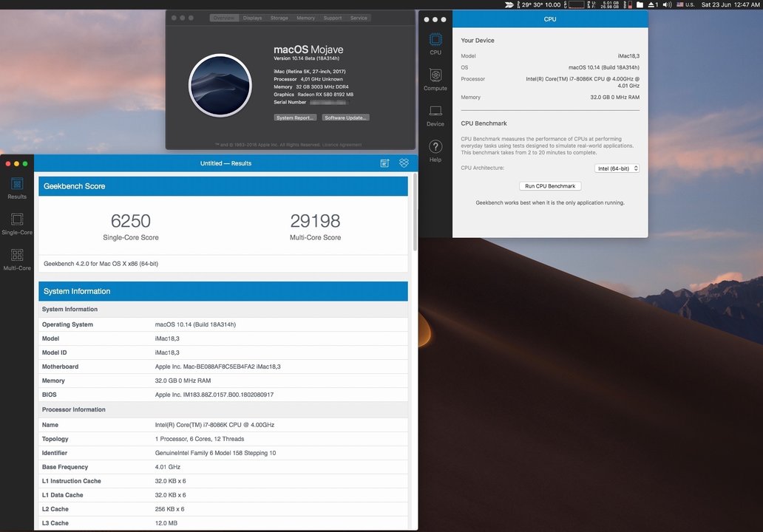This screenshot has width=763, height=532.
Task: Open the U.S. flag input source menu
Action: click(685, 4)
